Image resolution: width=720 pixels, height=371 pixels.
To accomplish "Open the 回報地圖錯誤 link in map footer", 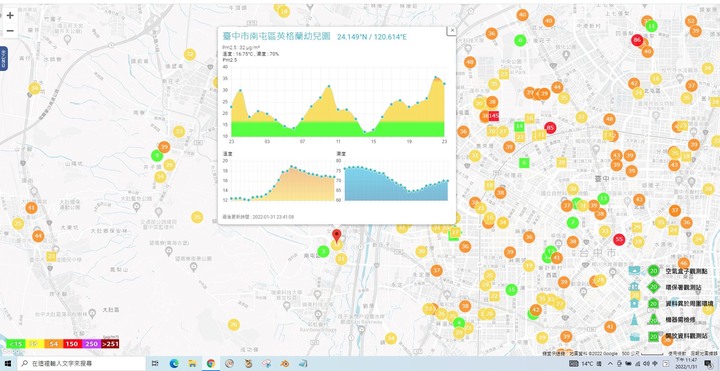I will 703,354.
